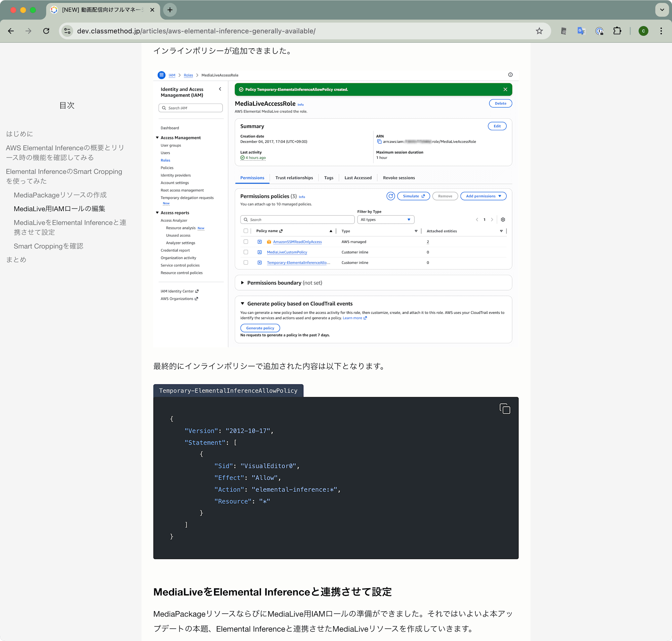This screenshot has width=672, height=641.
Task: Open the Add permissions dropdown
Action: click(x=483, y=196)
